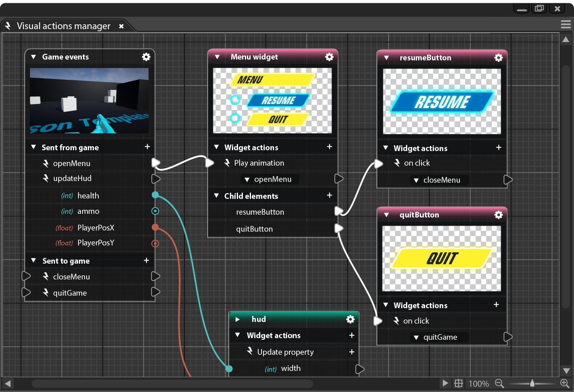This screenshot has height=392, width=574.
Task: Open the quitGame dropdown in quitButton
Action: [x=439, y=337]
